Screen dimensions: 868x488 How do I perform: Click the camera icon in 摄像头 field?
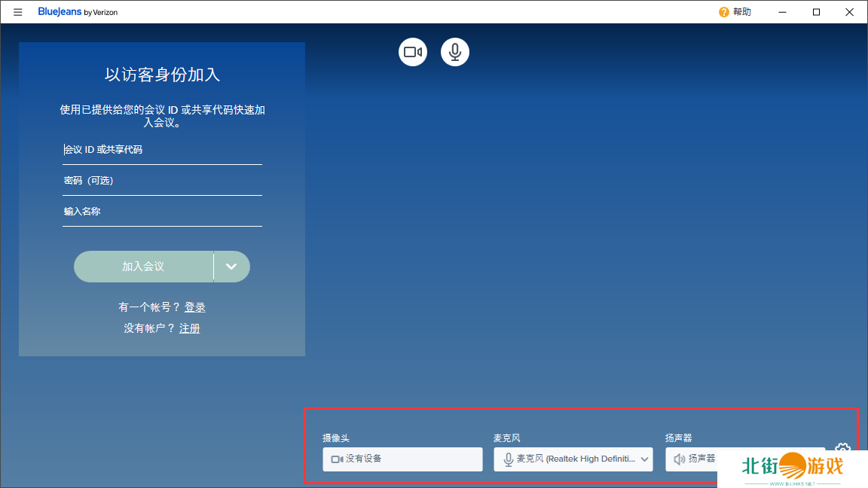(337, 459)
